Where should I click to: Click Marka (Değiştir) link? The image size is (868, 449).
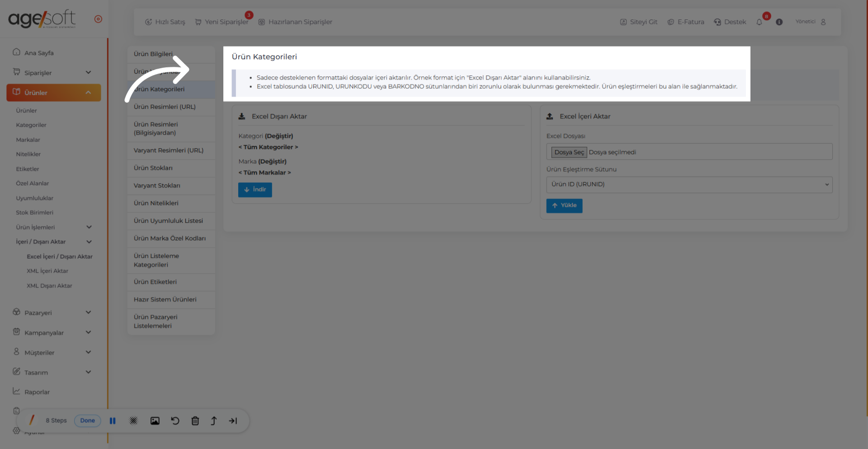272,161
